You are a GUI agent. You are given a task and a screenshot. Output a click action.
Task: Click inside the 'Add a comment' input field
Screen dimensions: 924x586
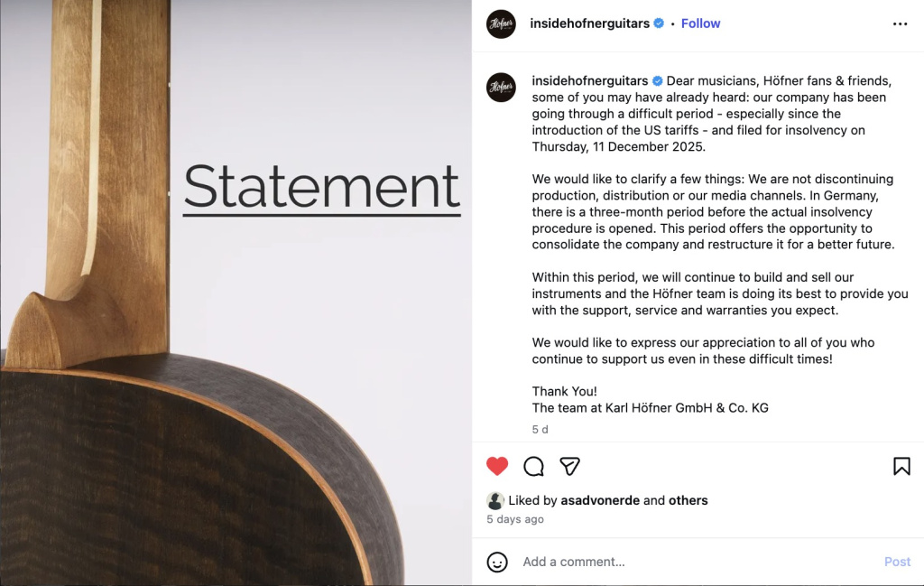pos(632,562)
